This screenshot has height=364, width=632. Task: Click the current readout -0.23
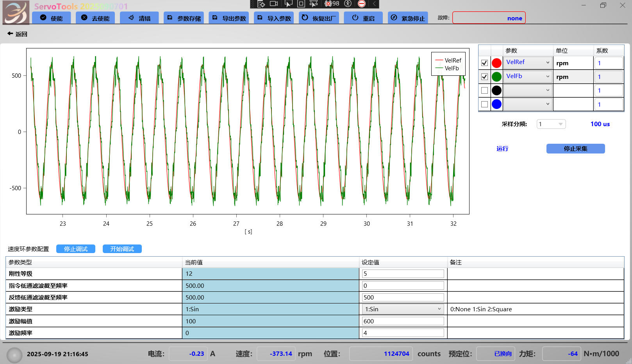click(188, 353)
